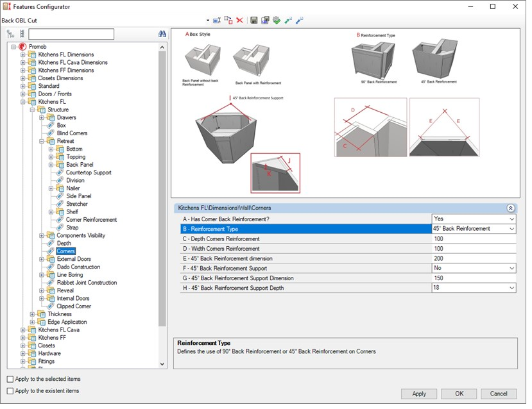Enable Apply to the selected items checkbox
532x409 pixels.
coord(10,380)
